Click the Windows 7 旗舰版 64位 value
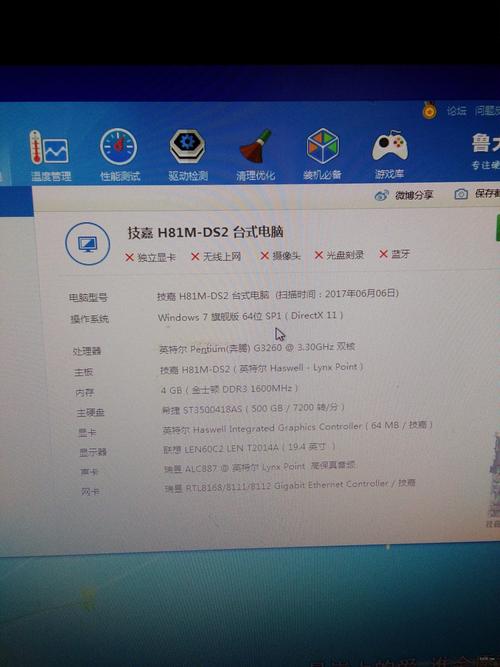Screen dimensions: 500x667 [x=250, y=316]
